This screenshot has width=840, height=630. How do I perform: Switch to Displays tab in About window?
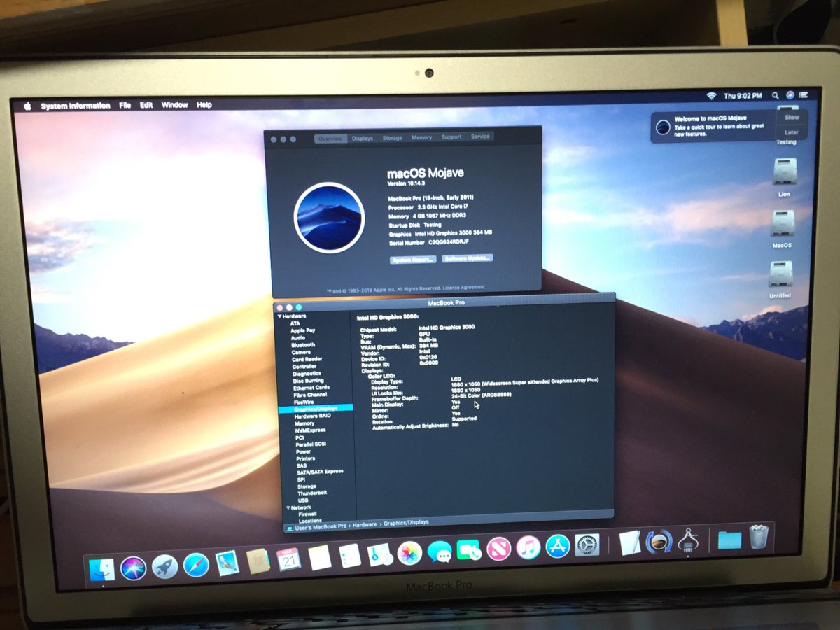[x=363, y=138]
